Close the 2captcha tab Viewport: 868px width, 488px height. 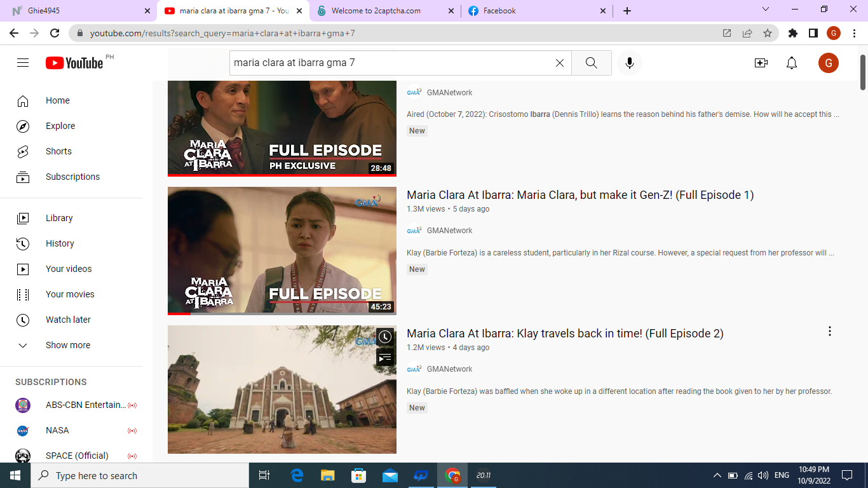tap(451, 11)
